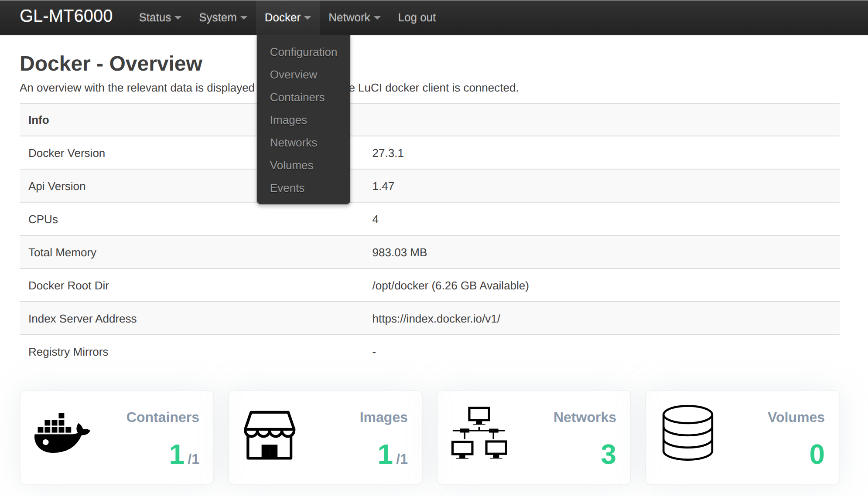Click the Docker Root Dir label
The image size is (868, 496).
[x=68, y=285]
